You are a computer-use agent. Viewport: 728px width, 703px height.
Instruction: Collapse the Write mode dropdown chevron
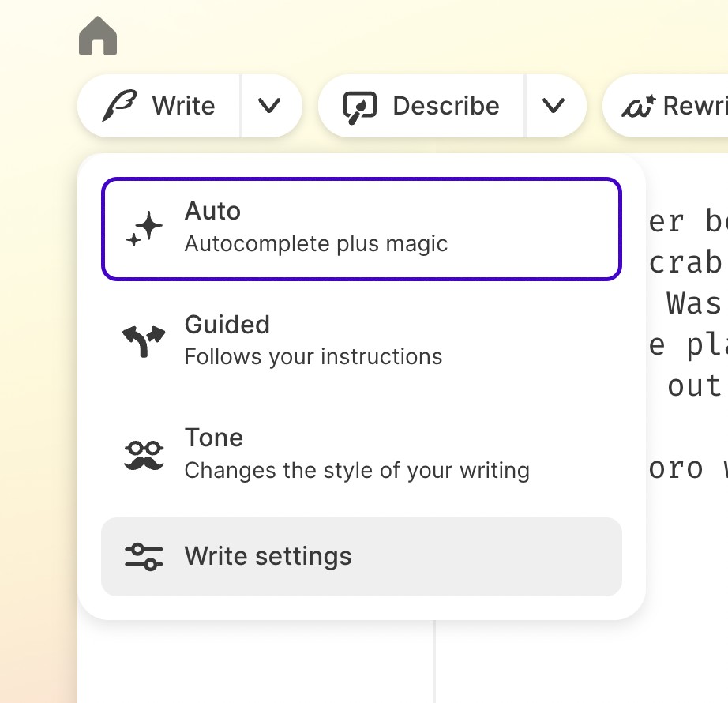[x=270, y=106]
